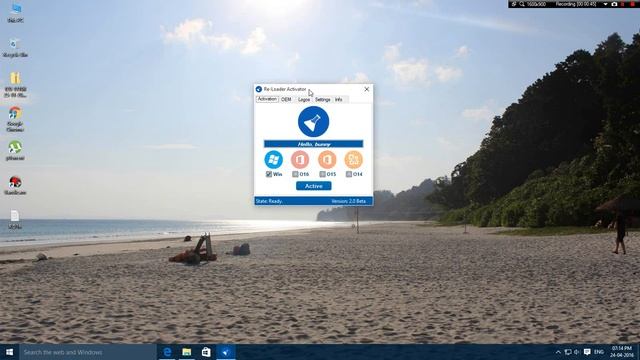The image size is (640, 360).
Task: Click the recorder bar settings icon
Action: [x=514, y=4]
